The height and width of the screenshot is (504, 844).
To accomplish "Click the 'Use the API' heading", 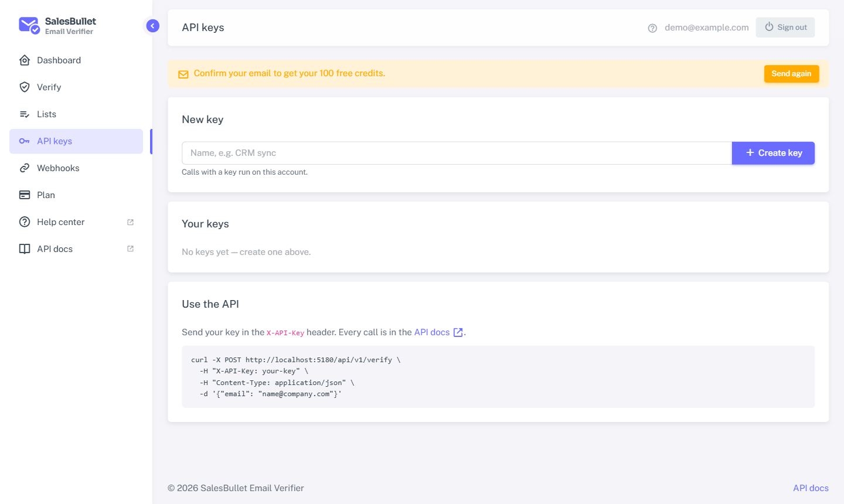I will (x=210, y=304).
